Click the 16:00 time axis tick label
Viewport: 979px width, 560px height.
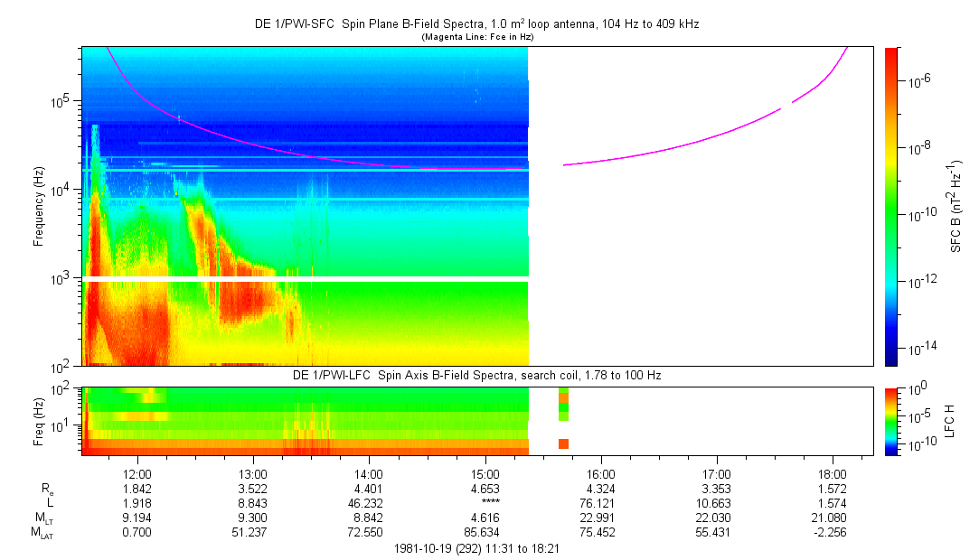point(600,473)
